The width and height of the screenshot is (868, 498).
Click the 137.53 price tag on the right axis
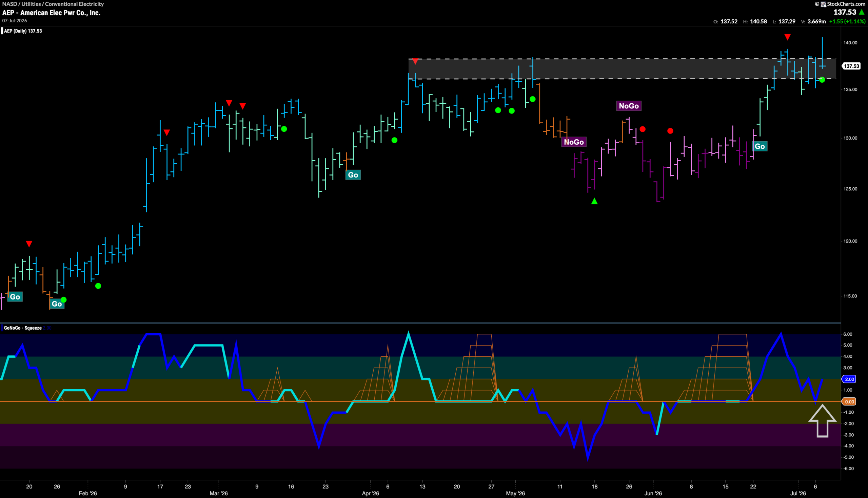(851, 66)
